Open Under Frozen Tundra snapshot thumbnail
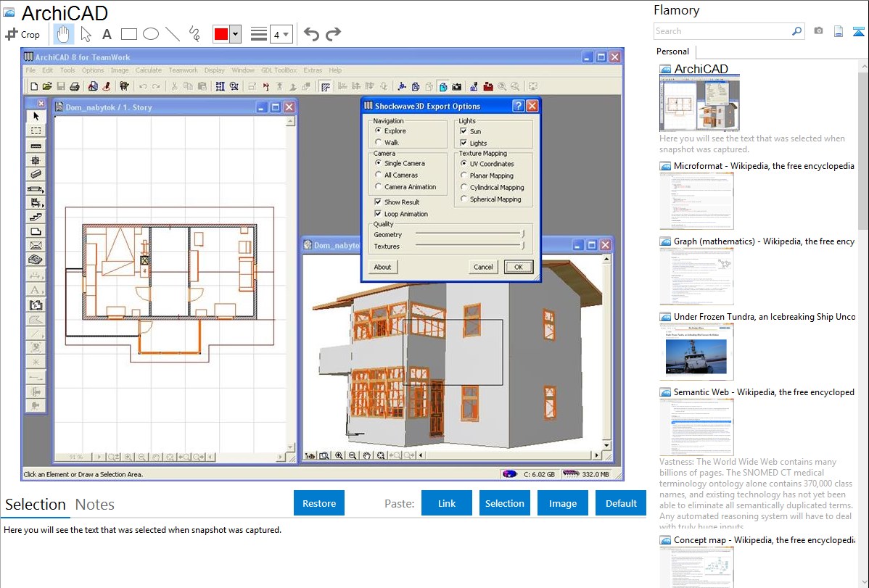This screenshot has width=869, height=588. point(696,352)
